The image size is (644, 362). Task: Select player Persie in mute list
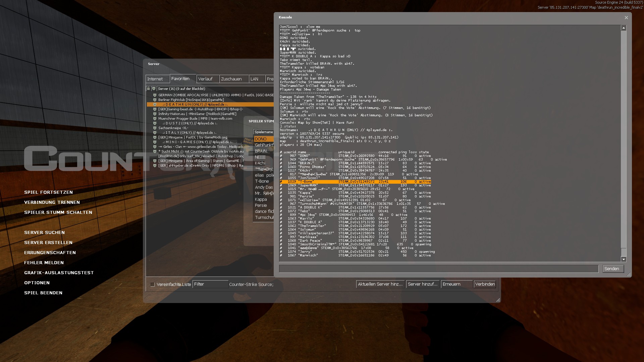[x=264, y=205]
